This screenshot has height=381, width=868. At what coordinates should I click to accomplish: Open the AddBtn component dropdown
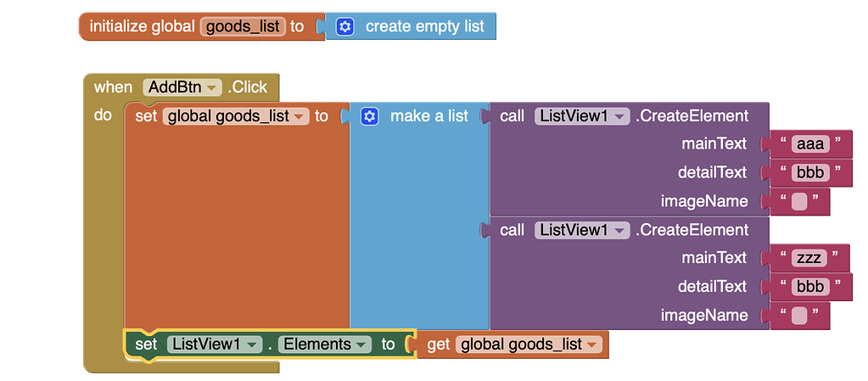click(182, 87)
